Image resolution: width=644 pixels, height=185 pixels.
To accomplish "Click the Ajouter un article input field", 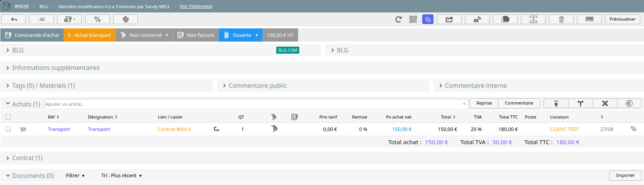I will pyautogui.click(x=256, y=104).
